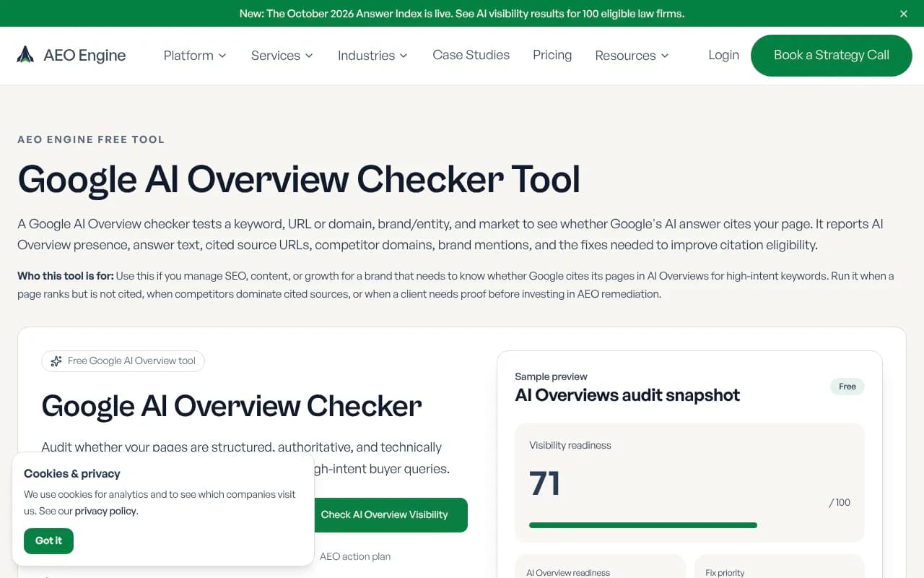Click the Visibility readiness progress bar
This screenshot has width=924, height=578.
pyautogui.click(x=689, y=525)
